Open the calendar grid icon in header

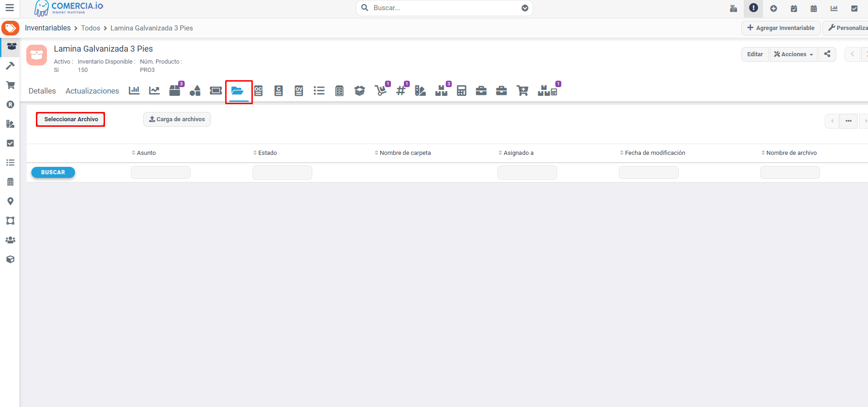point(814,8)
